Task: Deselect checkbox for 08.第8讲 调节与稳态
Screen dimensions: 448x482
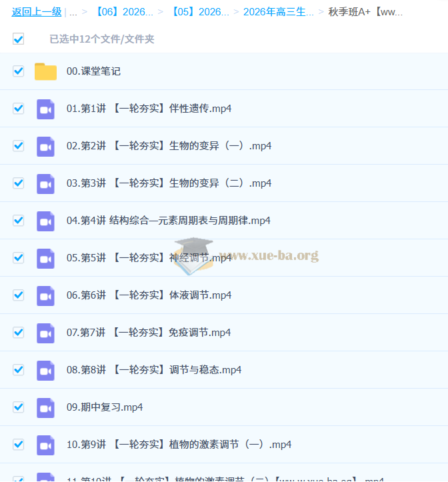Action: pyautogui.click(x=18, y=370)
